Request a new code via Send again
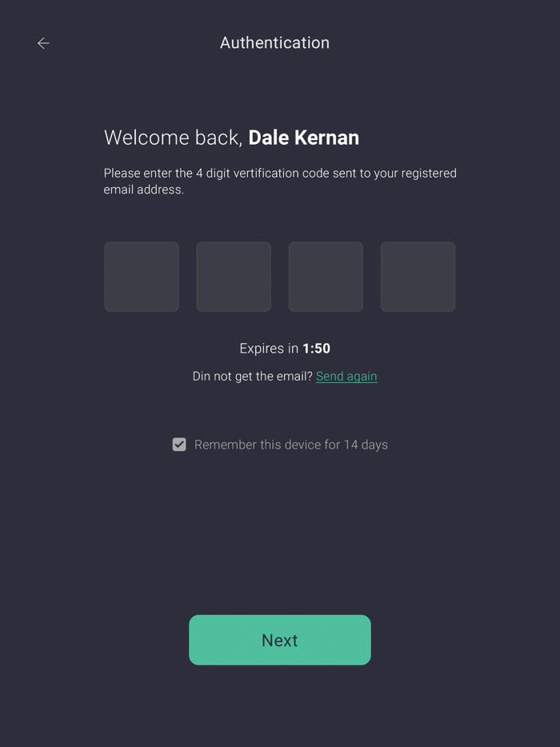Image resolution: width=560 pixels, height=747 pixels. pos(346,377)
